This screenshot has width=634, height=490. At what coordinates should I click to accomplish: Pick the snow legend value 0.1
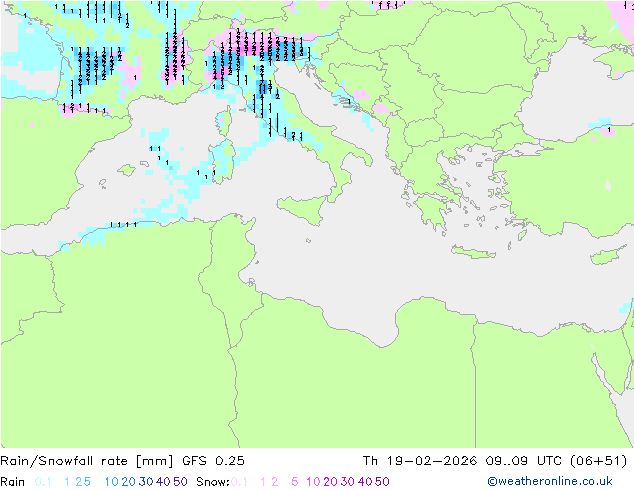pyautogui.click(x=239, y=482)
